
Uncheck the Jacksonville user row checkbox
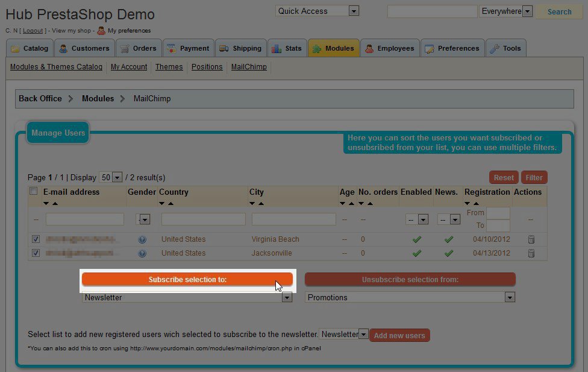pyautogui.click(x=36, y=253)
